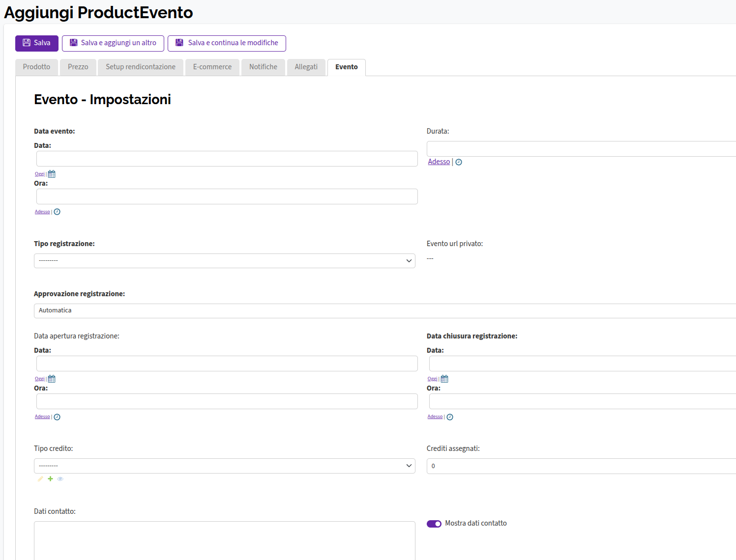Screen dimensions: 736x560
Task: Click Adesso link under Data evento Ora
Action: coord(42,212)
